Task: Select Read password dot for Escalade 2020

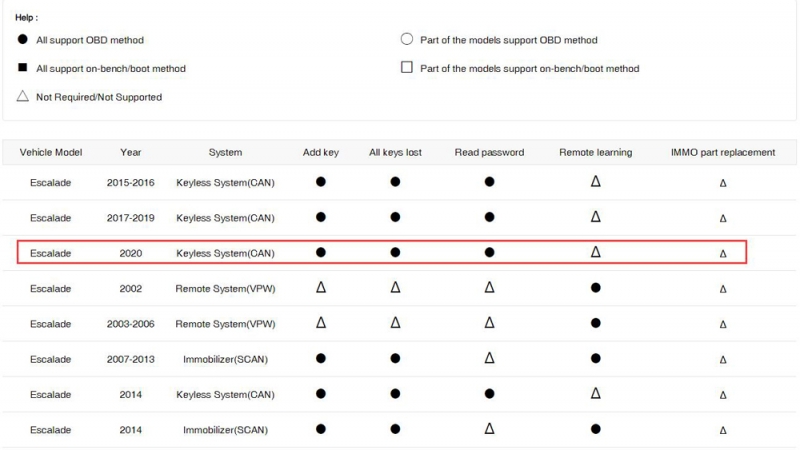Action: tap(489, 252)
